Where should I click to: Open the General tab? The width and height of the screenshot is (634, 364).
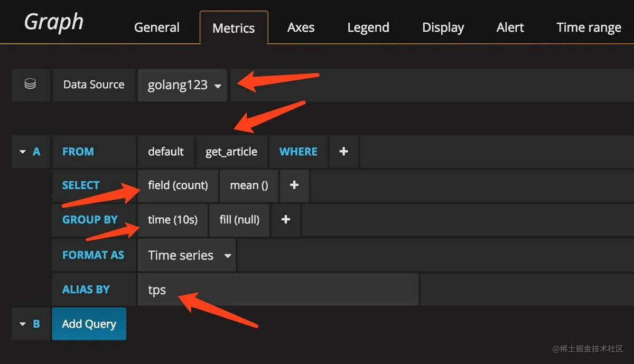157,27
